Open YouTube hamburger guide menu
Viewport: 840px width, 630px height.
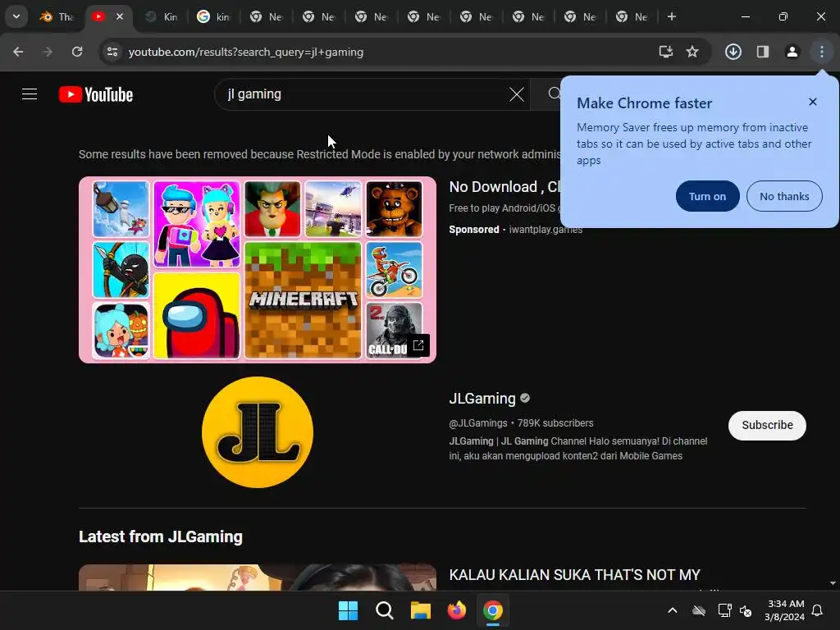[x=30, y=94]
